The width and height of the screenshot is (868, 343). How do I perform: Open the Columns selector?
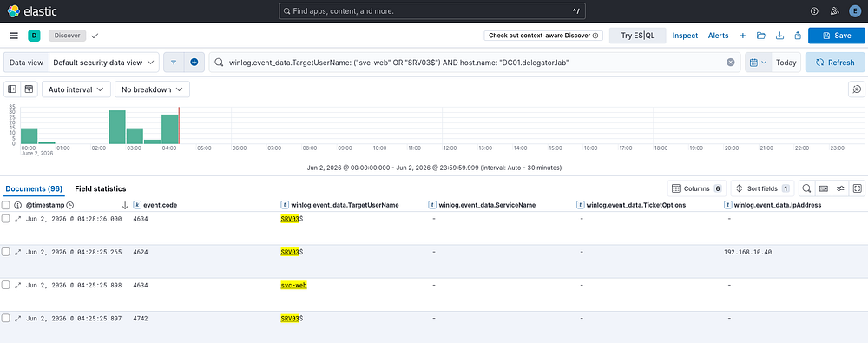point(696,189)
